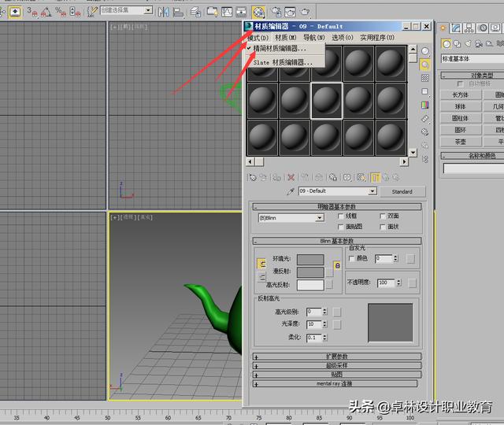Screen dimensions: 504x425
Task: Click the Mirror tool icon
Action: 163,13
